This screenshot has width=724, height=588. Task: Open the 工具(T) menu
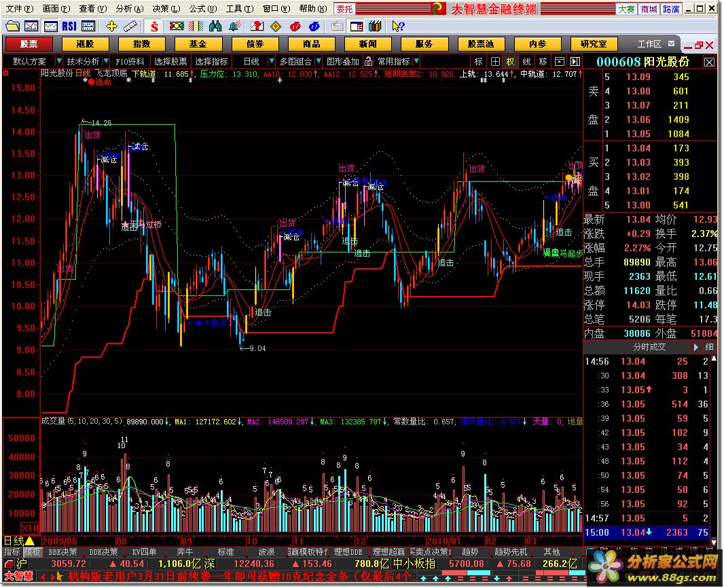point(239,8)
